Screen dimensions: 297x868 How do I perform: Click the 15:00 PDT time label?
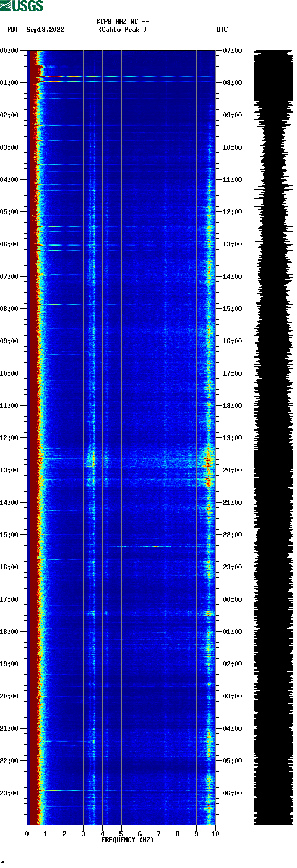(x=9, y=535)
